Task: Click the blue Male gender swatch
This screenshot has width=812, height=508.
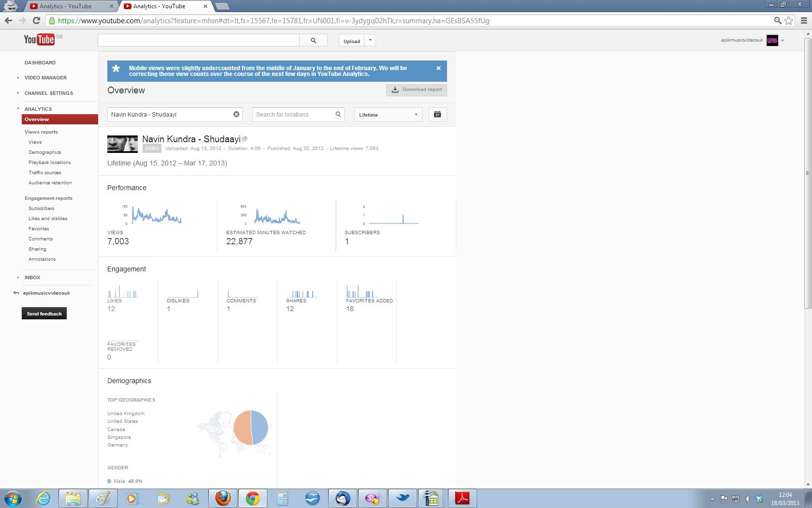Action: click(x=109, y=481)
